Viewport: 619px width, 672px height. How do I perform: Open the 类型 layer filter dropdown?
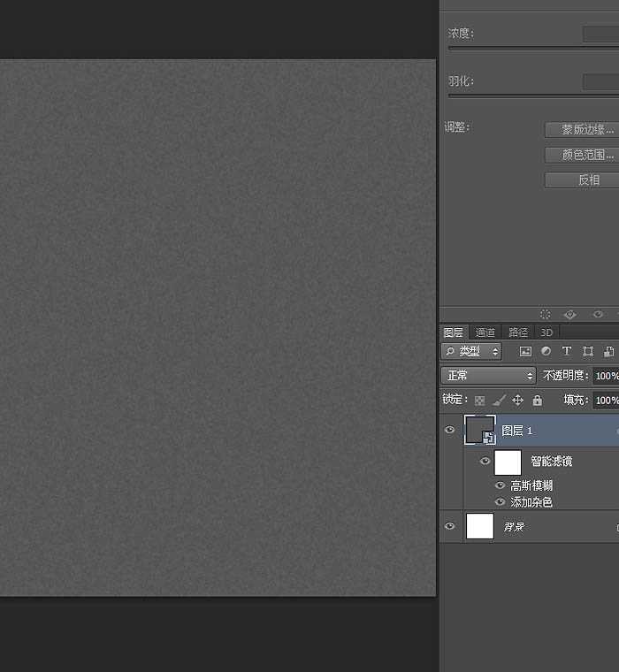click(472, 352)
